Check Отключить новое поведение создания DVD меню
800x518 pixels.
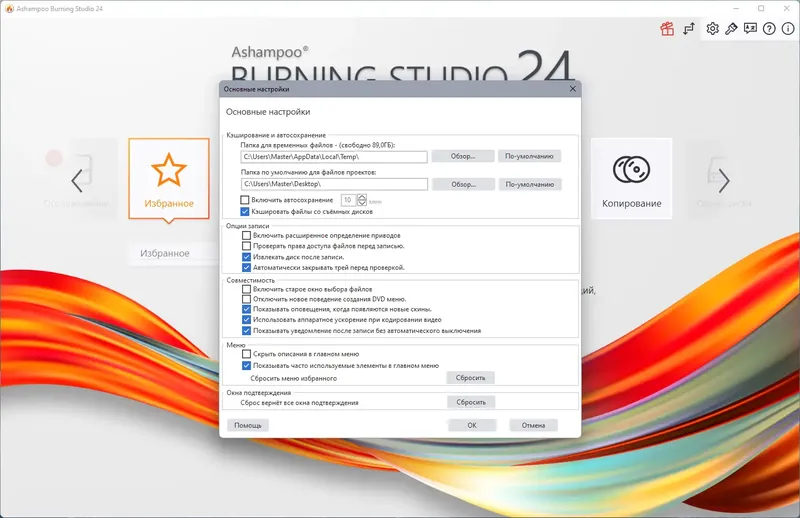246,299
